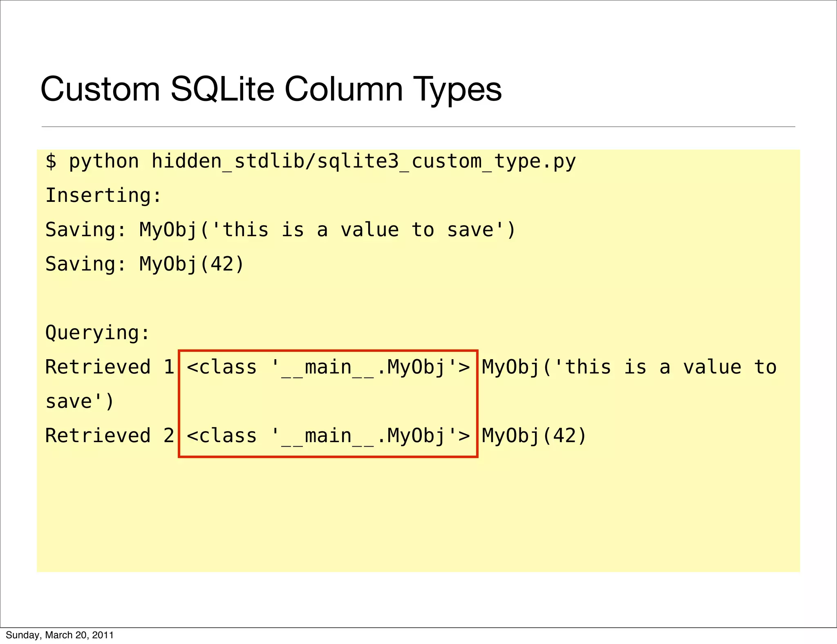Viewport: 837px width, 644px height.
Task: Select the '$ python hidden_stdlib/sqlite3_custom_type.py' command line
Action: coord(311,162)
